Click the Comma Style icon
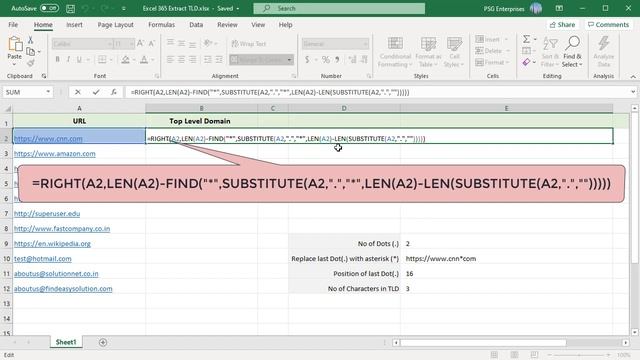This screenshot has width=640, height=360. [x=337, y=60]
